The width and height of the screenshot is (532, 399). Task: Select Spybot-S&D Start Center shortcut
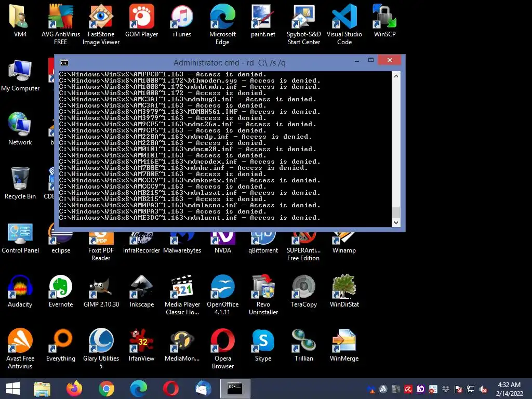click(303, 24)
